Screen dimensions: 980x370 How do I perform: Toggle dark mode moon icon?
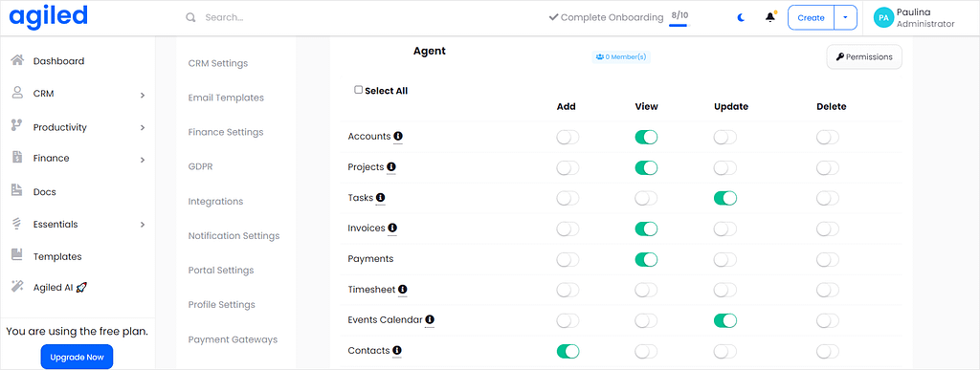[x=741, y=17]
